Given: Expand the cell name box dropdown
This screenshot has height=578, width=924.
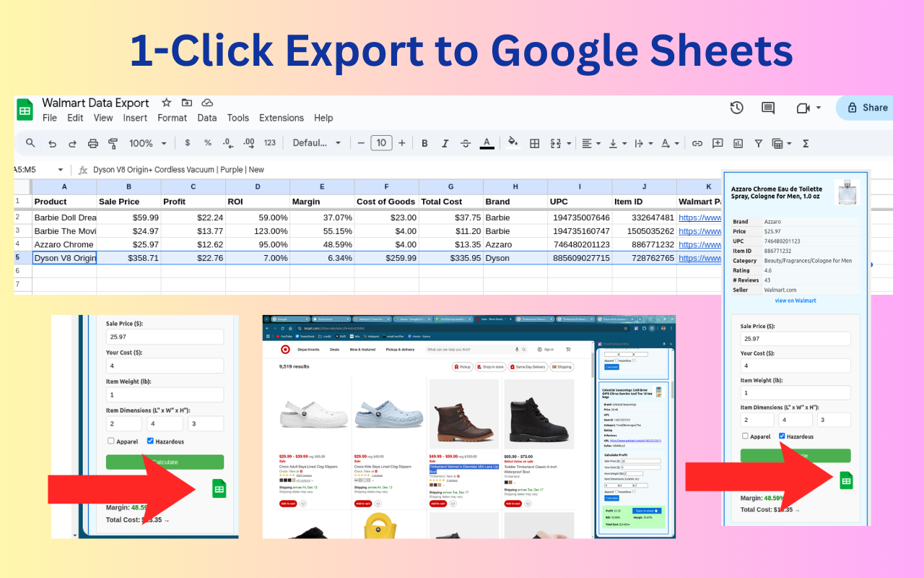Looking at the screenshot, I should coord(61,170).
